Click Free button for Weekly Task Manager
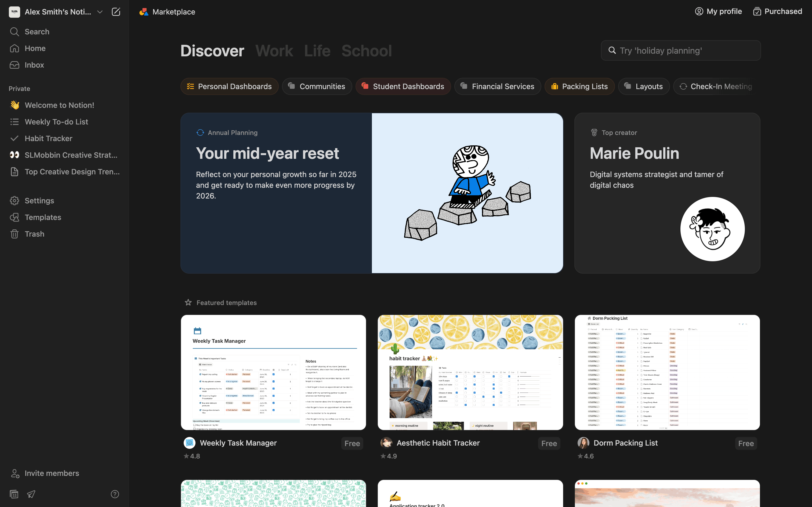The width and height of the screenshot is (812, 507). click(x=352, y=443)
